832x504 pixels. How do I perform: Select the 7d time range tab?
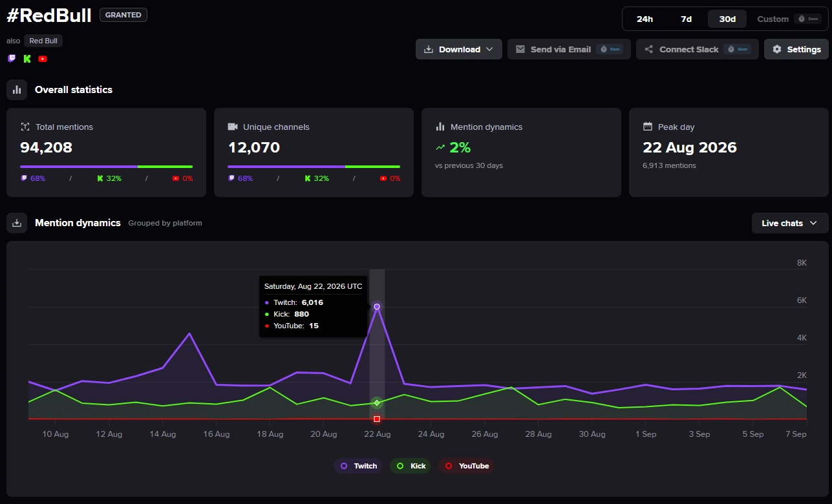[686, 19]
